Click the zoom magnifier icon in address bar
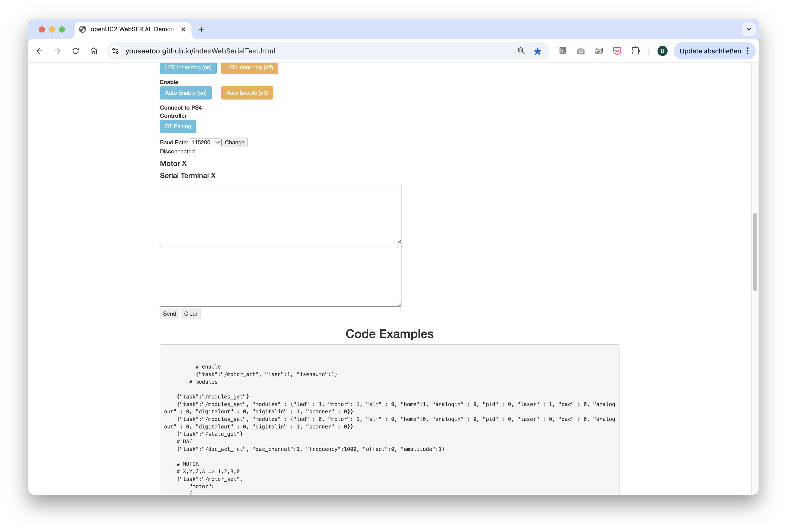The width and height of the screenshot is (787, 532). point(521,51)
